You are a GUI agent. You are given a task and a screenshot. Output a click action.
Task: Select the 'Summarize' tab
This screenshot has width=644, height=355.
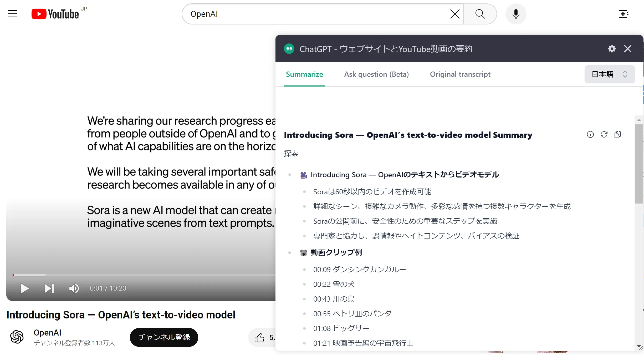[x=305, y=74]
